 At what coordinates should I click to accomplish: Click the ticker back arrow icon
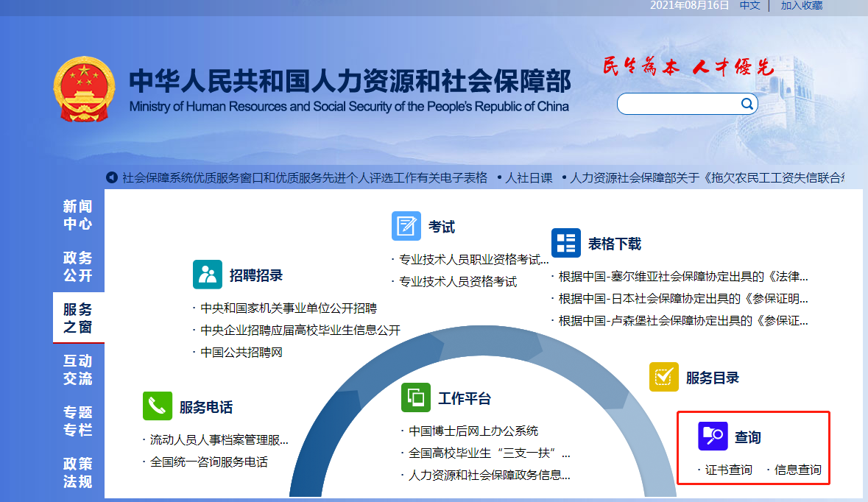click(112, 177)
